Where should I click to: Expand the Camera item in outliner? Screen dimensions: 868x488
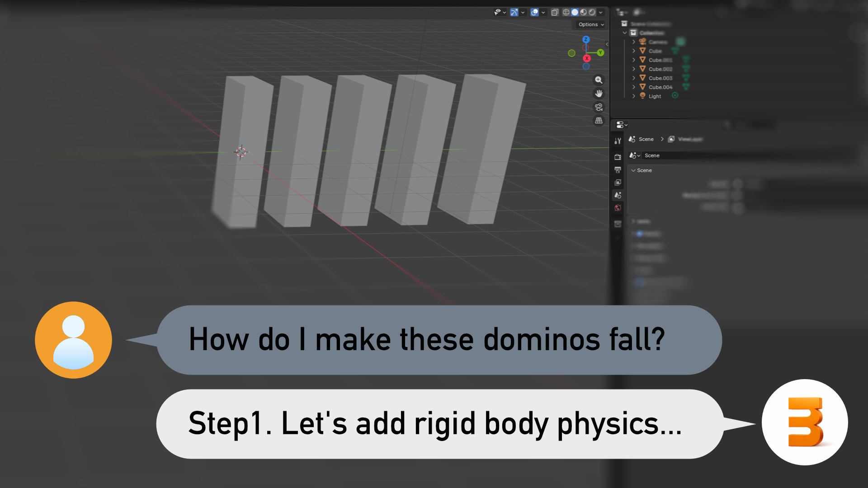[633, 42]
